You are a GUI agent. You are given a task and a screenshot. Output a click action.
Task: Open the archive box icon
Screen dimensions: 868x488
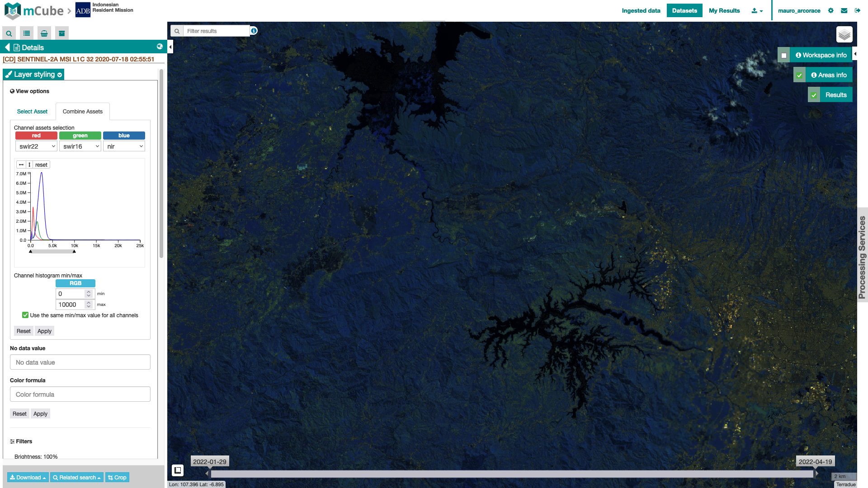tap(62, 33)
